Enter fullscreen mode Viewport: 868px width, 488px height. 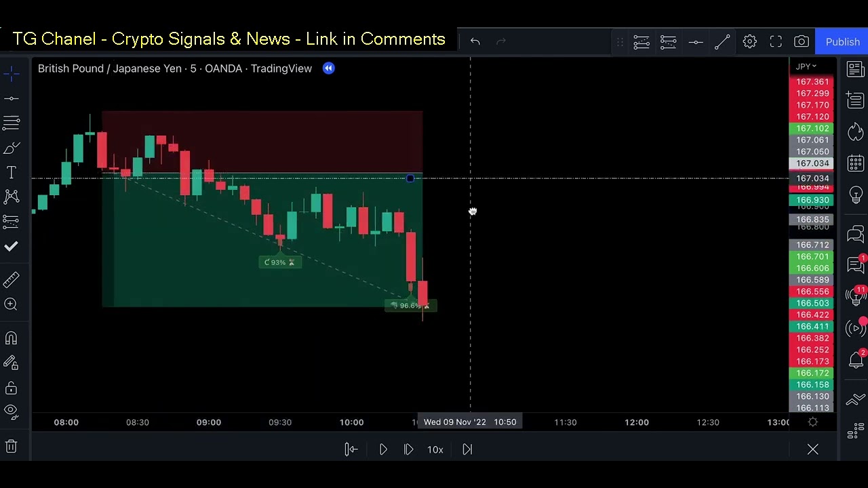point(776,42)
